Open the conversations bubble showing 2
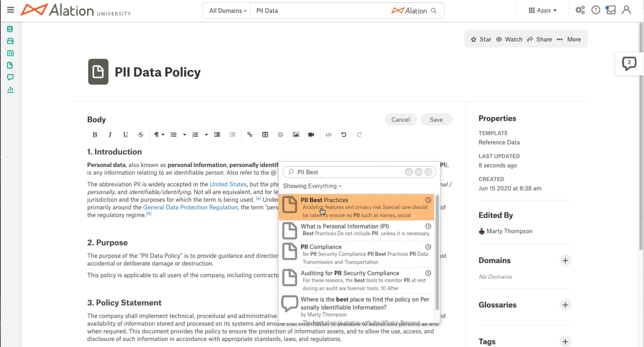The height and width of the screenshot is (347, 644). 629,63
